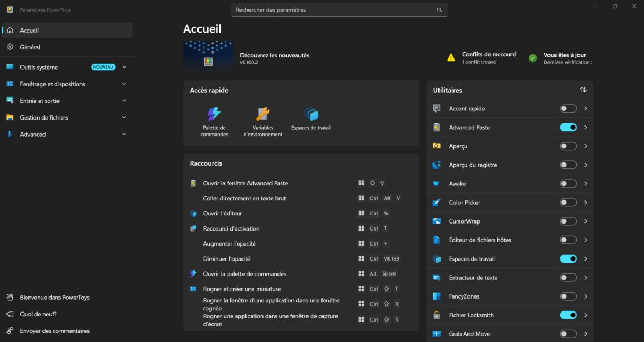Enable the Accent rapide toggle
The image size is (644, 342).
pos(568,109)
